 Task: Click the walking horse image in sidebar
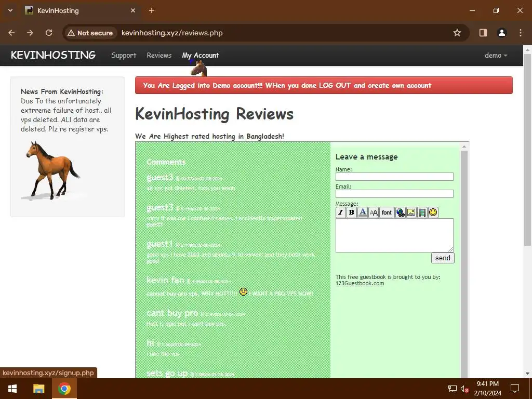pos(52,170)
